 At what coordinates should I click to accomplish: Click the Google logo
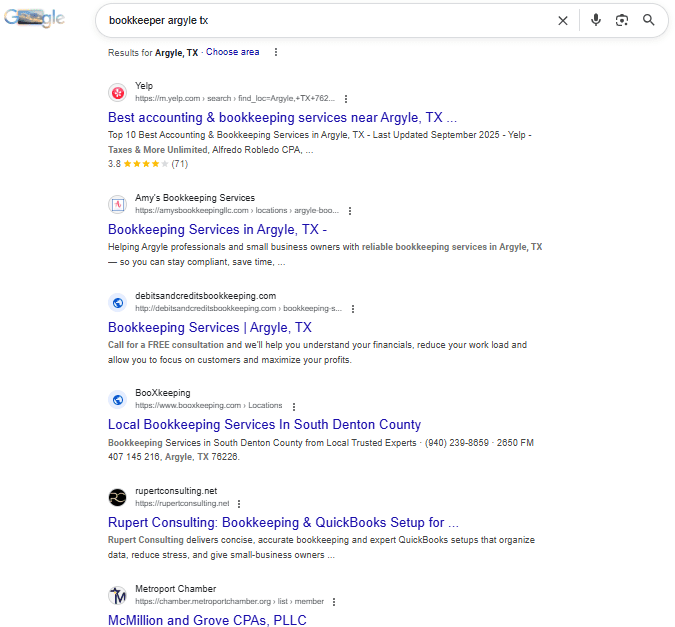pyautogui.click(x=34, y=18)
